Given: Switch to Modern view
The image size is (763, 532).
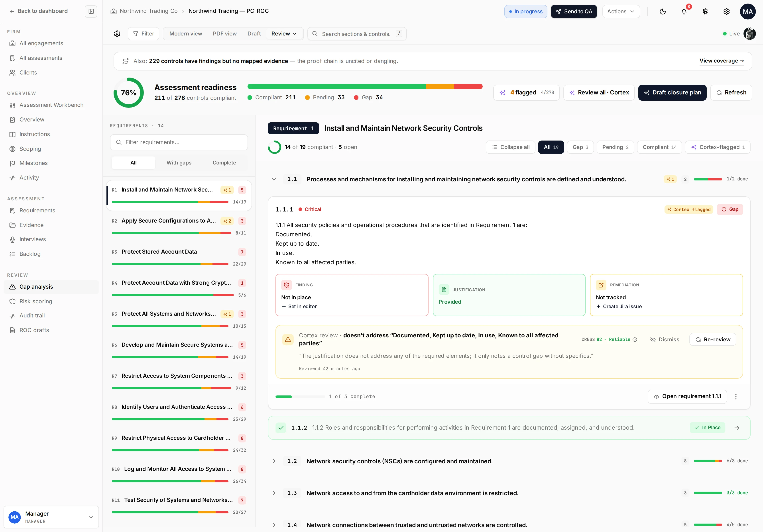Looking at the screenshot, I should tap(186, 33).
